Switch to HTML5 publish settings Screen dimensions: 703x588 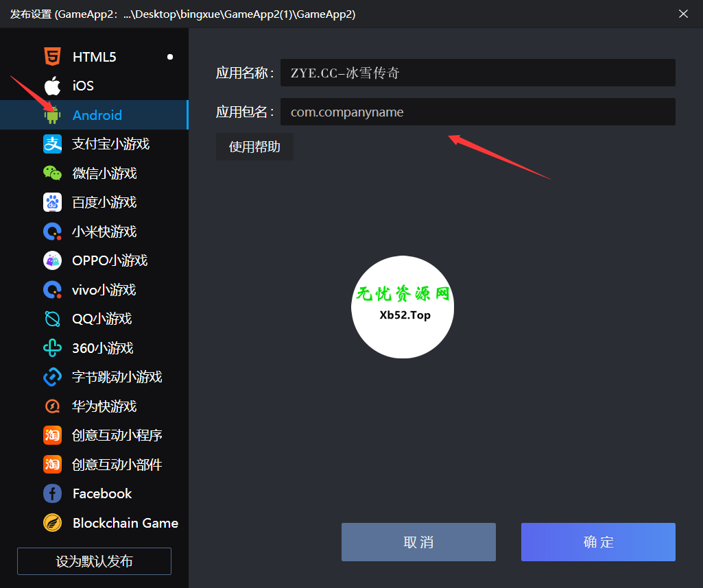coord(94,57)
